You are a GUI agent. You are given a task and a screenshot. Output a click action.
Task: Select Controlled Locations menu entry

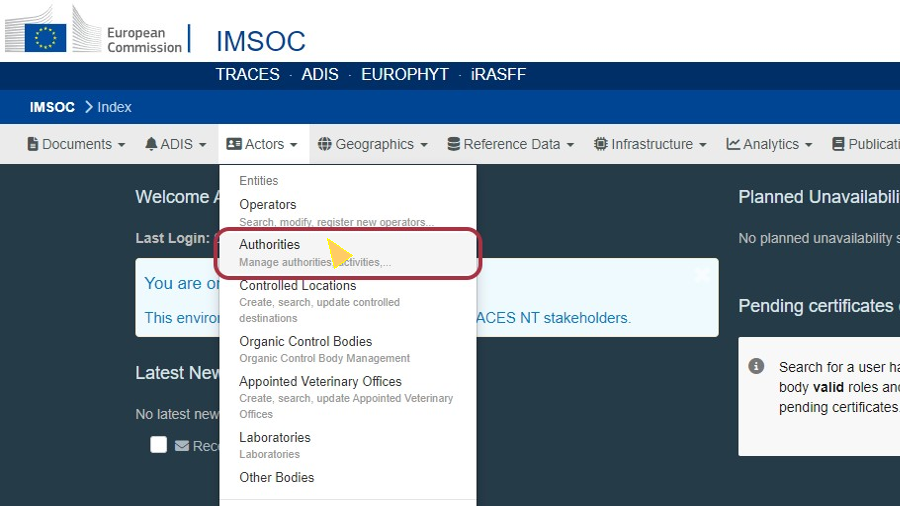(x=348, y=301)
